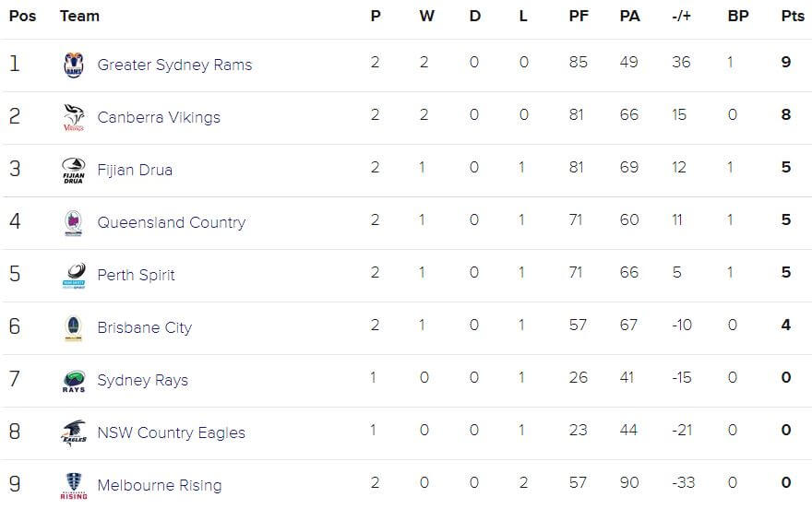The height and width of the screenshot is (521, 812).
Task: Sort table by PF column header
Action: coord(579,16)
